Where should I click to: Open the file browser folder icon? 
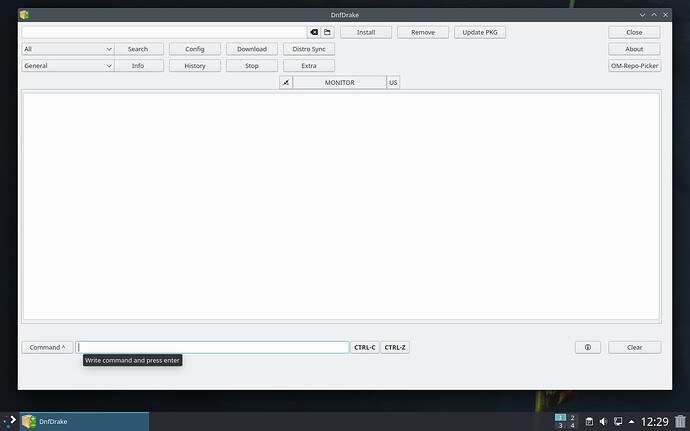tap(327, 32)
